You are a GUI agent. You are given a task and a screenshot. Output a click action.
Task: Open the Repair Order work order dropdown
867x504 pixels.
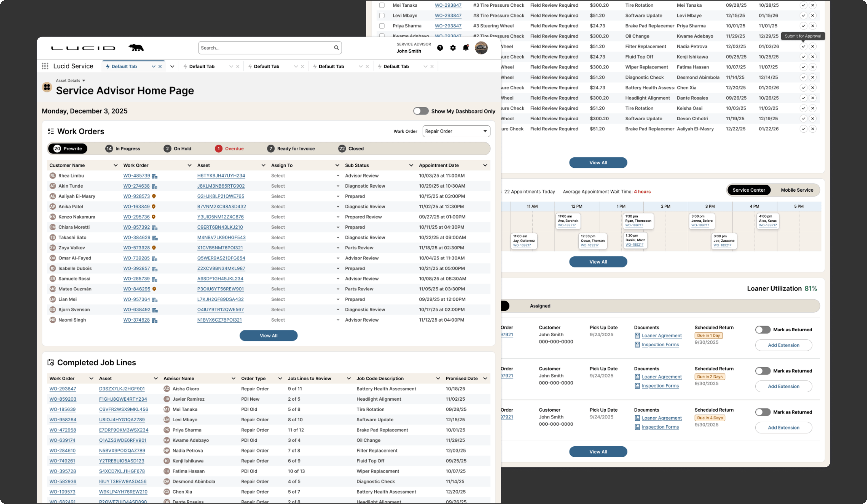click(x=456, y=131)
